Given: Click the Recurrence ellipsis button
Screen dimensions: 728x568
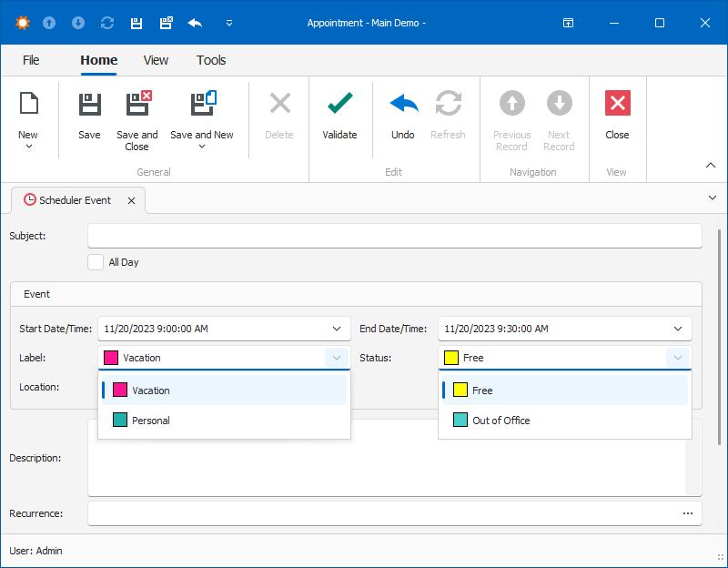Looking at the screenshot, I should (x=688, y=513).
